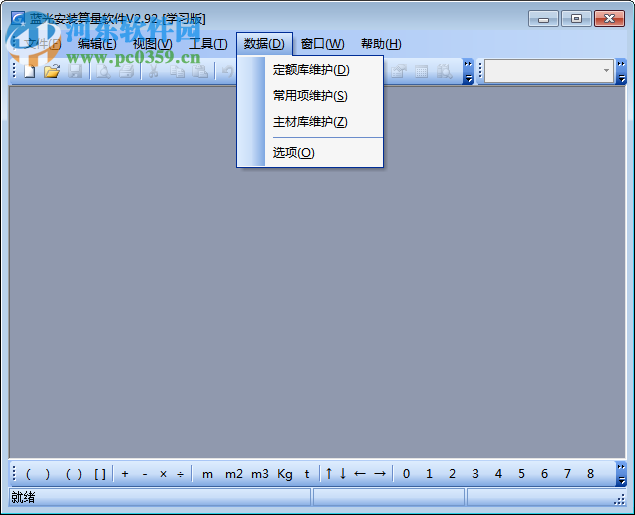
Task: Insert the multiplication × sign
Action: pyautogui.click(x=163, y=474)
